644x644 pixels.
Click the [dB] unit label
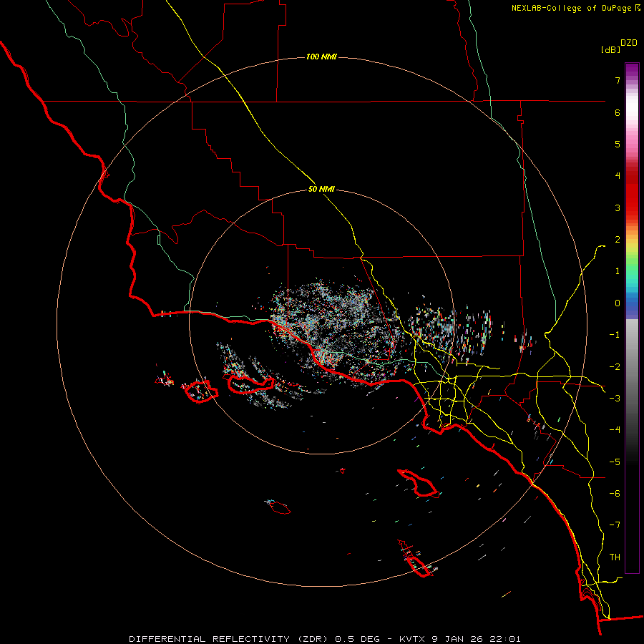[610, 49]
